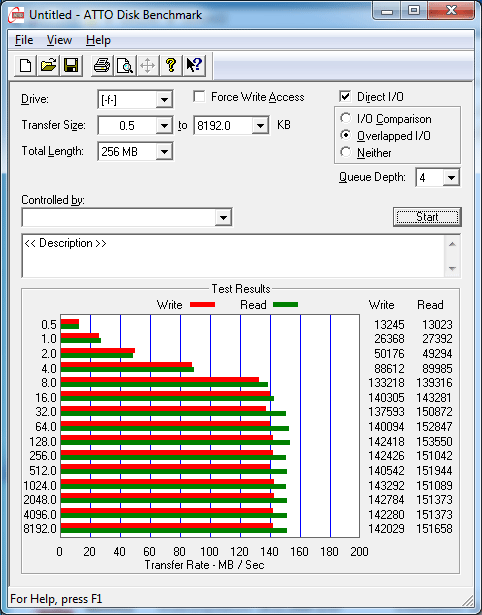This screenshot has height=615, width=482.
Task: Expand the Total Length 256 MB dropdown
Action: click(x=164, y=152)
